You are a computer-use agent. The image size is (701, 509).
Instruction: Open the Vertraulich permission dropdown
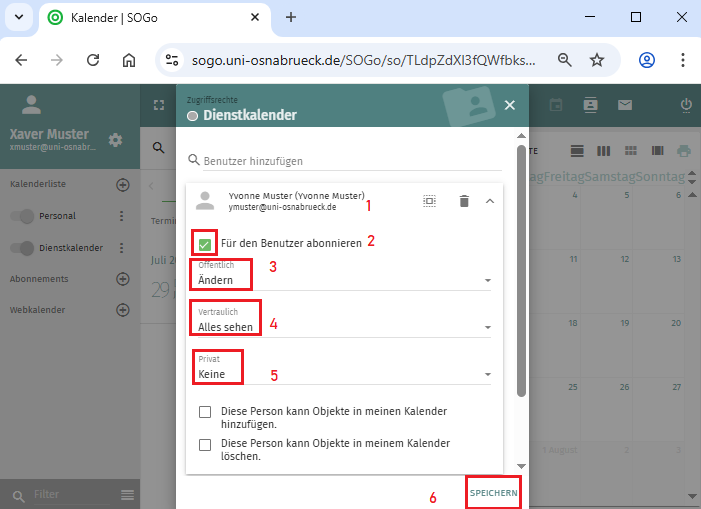[340, 327]
